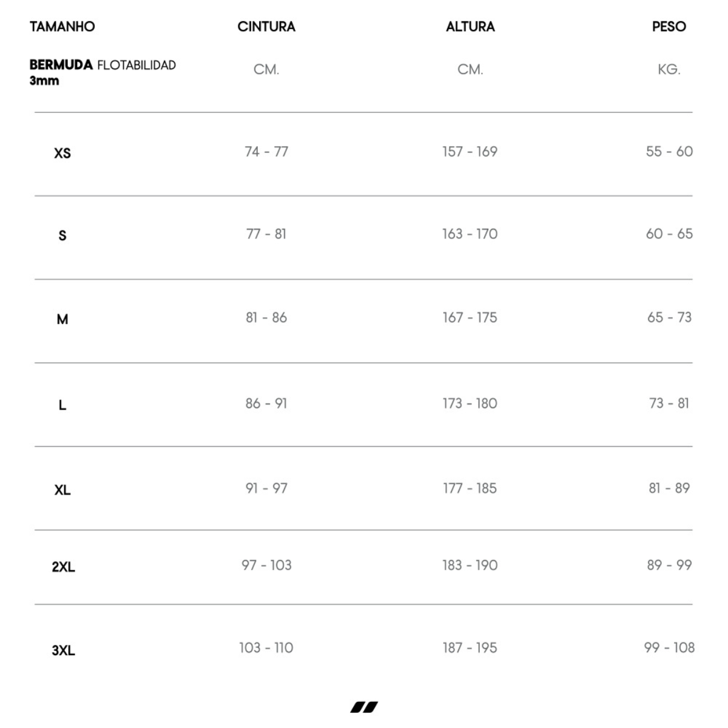Viewport: 728px width, 728px height.
Task: Click the L size row label
Action: pyautogui.click(x=62, y=405)
